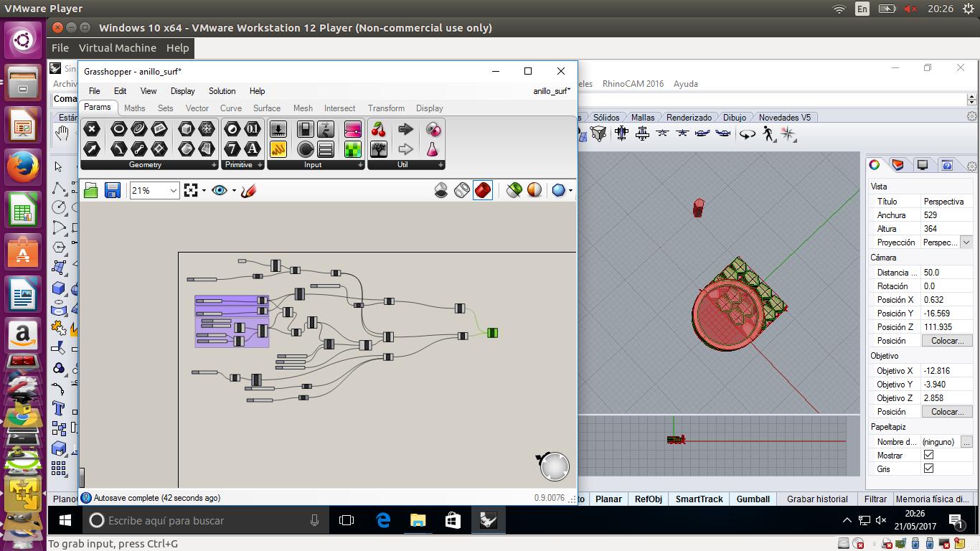Image resolution: width=980 pixels, height=551 pixels.
Task: Choose the Text parameter 'A' icon
Action: [x=252, y=149]
